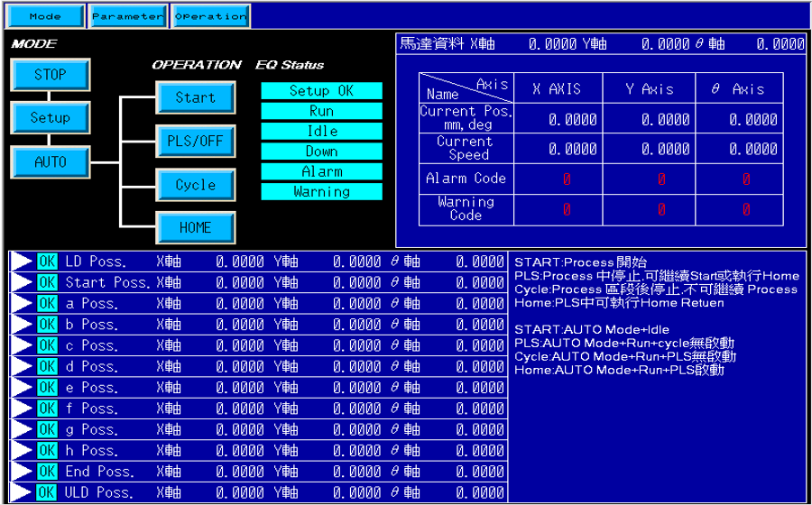Click the arrow icon next to ULD Poss.
Image resolution: width=812 pixels, height=505 pixels.
[22, 492]
